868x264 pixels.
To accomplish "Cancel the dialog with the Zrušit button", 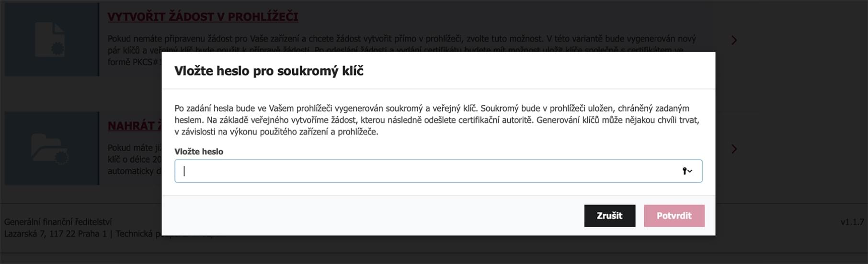I will [609, 216].
